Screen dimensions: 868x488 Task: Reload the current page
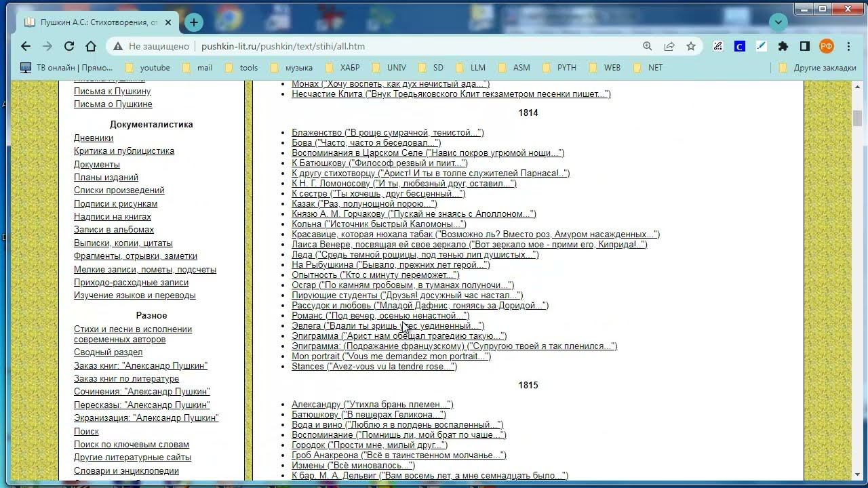point(69,46)
